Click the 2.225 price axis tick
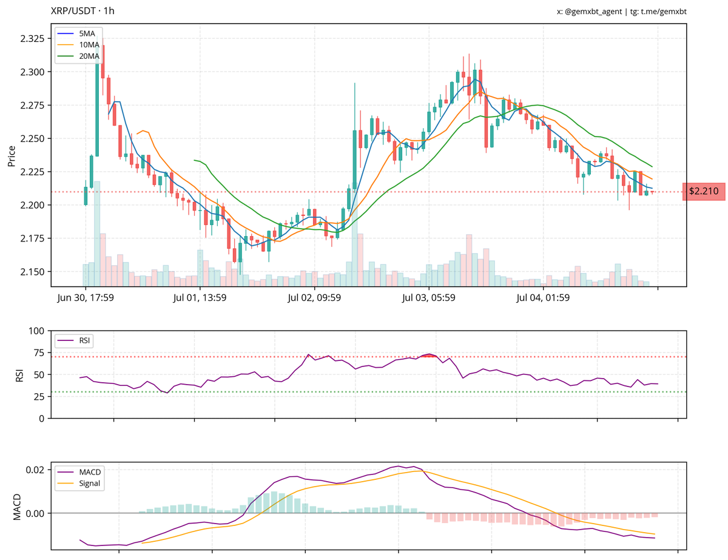Image resolution: width=728 pixels, height=560 pixels. coord(33,172)
